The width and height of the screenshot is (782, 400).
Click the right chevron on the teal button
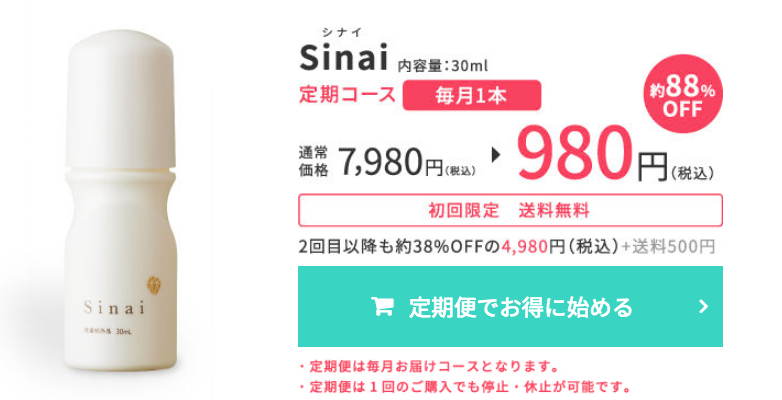703,306
